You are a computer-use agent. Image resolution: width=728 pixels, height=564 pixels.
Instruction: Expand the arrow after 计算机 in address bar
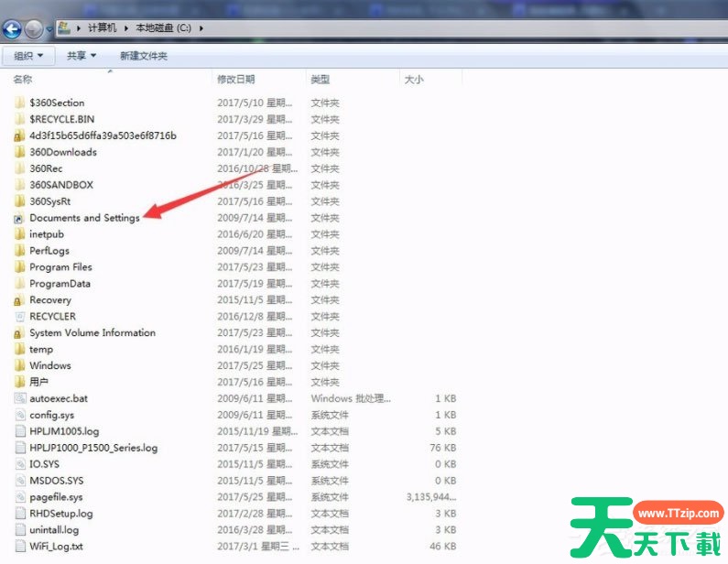pos(128,28)
